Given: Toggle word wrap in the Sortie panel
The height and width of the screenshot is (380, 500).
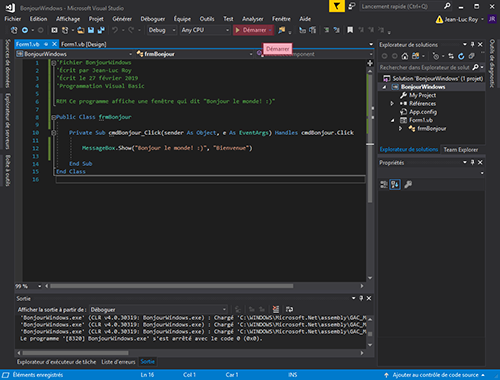Looking at the screenshot, I should pos(289,309).
